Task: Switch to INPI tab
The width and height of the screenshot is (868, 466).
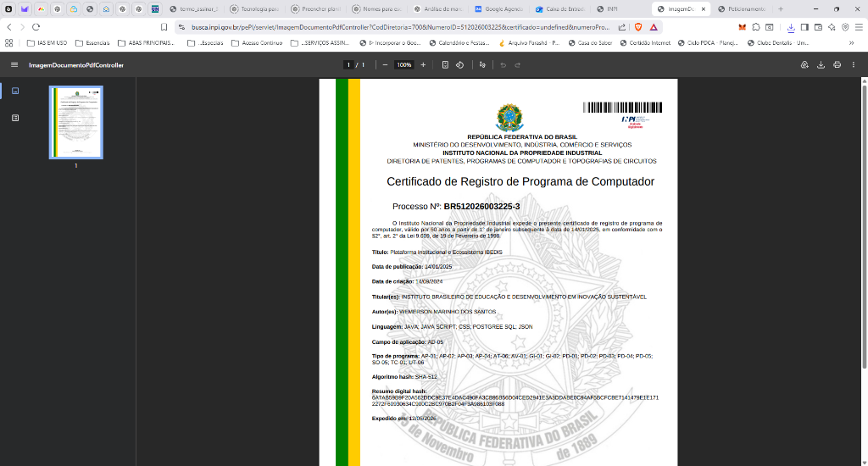Action: (x=620, y=8)
